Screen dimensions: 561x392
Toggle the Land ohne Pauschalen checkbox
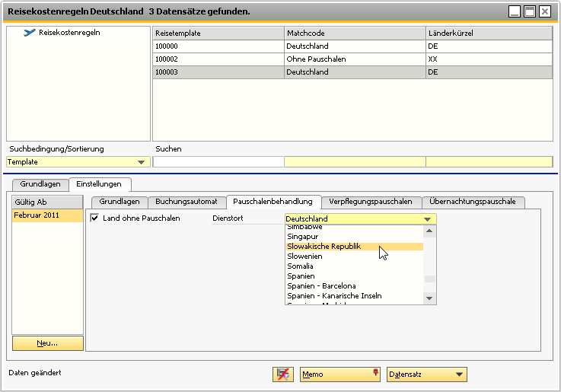95,218
